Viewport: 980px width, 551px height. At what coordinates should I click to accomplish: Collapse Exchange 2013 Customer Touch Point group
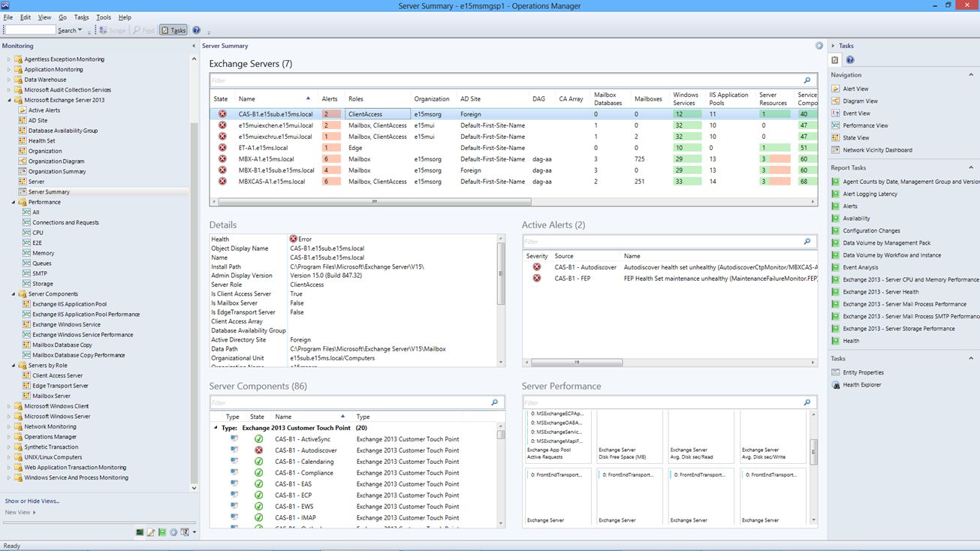(x=216, y=428)
